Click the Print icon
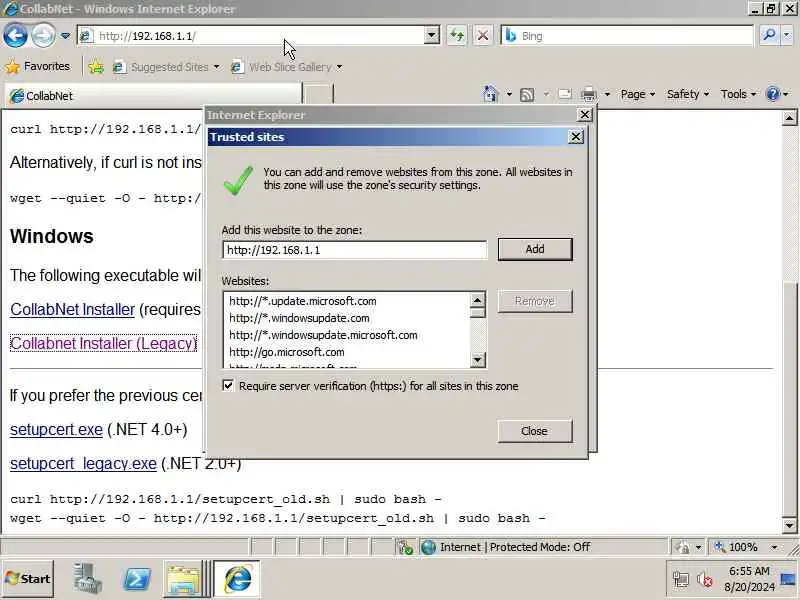800x600 pixels. 589,94
